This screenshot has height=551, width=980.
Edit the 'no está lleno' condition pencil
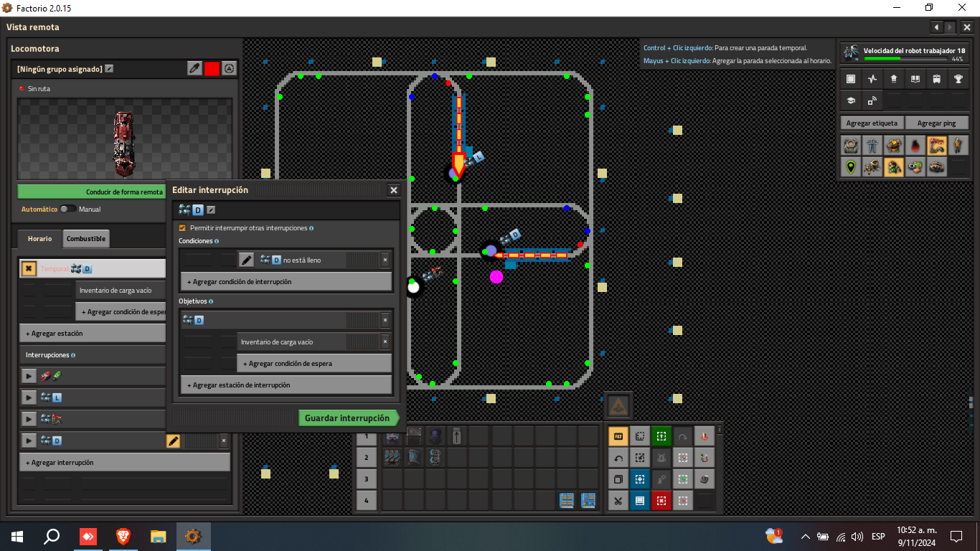(246, 260)
